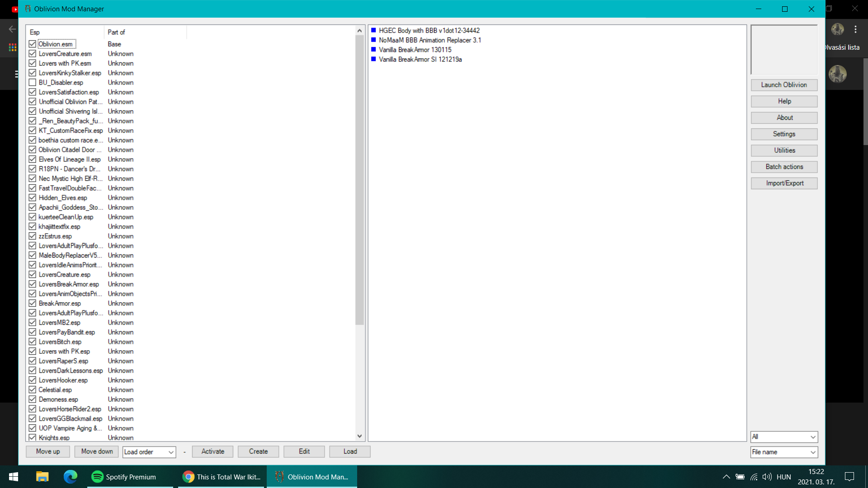Image resolution: width=868 pixels, height=488 pixels.
Task: Click Edit button
Action: point(304,451)
